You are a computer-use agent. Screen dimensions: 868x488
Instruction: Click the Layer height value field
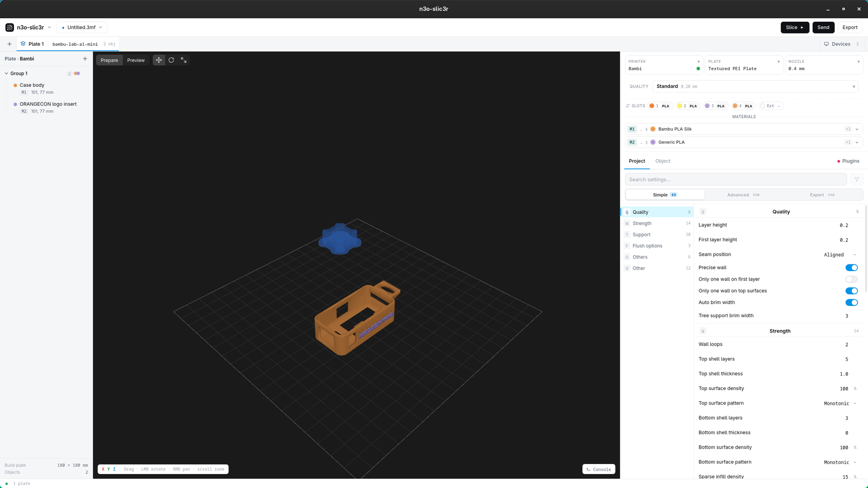844,225
